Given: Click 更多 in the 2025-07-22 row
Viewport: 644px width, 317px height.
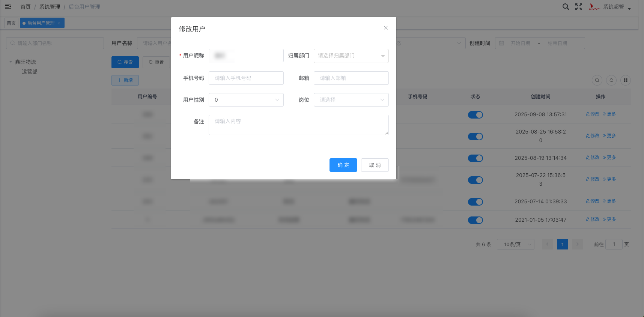Looking at the screenshot, I should (609, 179).
